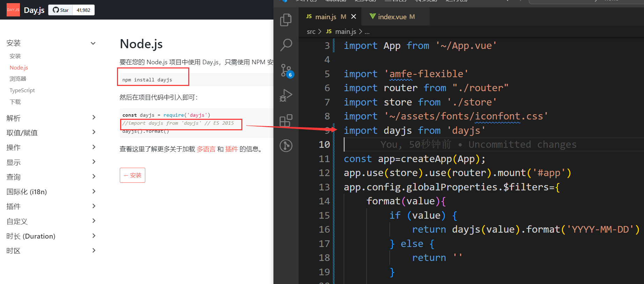Expand the 时长 (Duration) section
Screen dimensions: 644x284
pos(93,236)
